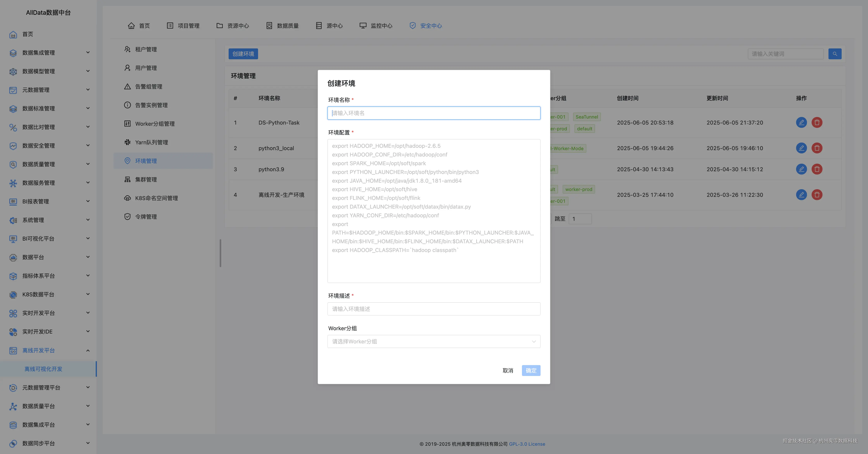Screen dimensions: 868x454
Task: Click the 首页 home icon in the top nav
Action: tap(131, 26)
